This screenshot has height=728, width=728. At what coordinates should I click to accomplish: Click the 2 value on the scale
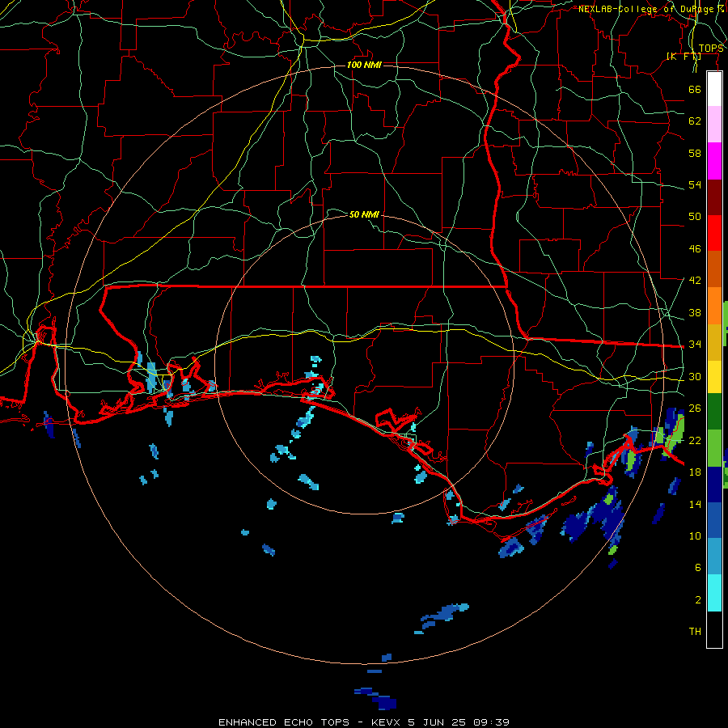(698, 600)
